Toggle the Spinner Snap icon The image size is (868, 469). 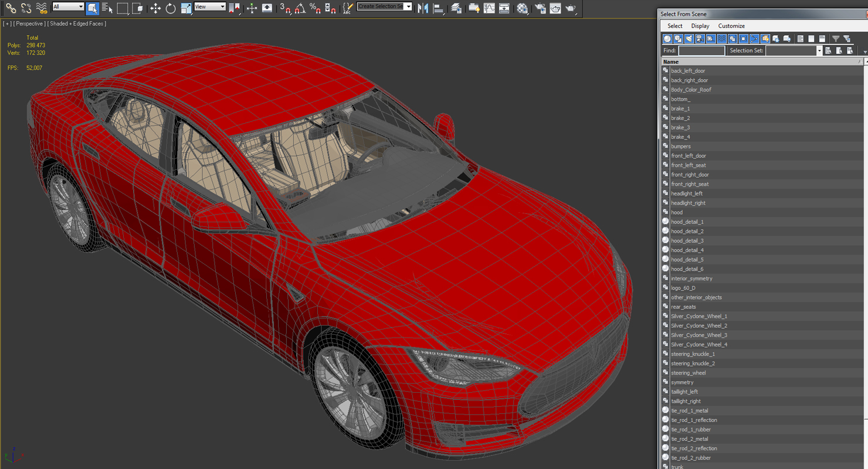[330, 8]
